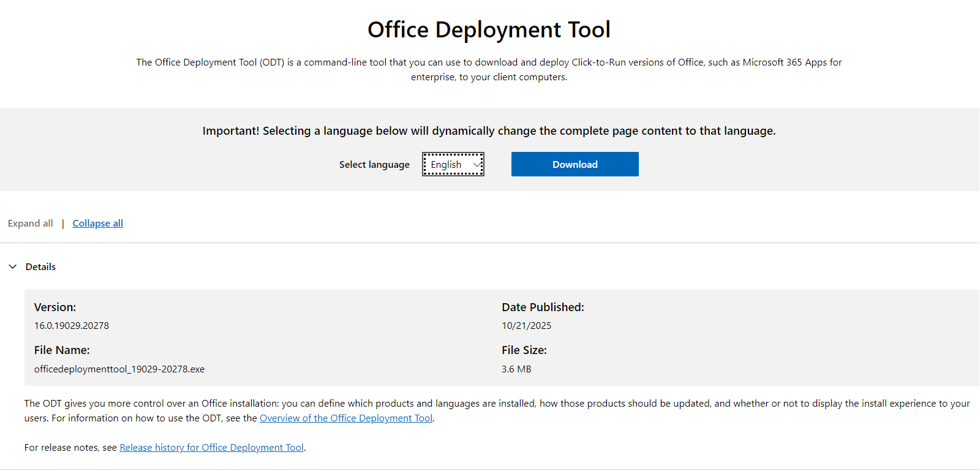Screen dimensions: 980x471
Task: Collapse the Details section chevron
Action: (x=13, y=266)
